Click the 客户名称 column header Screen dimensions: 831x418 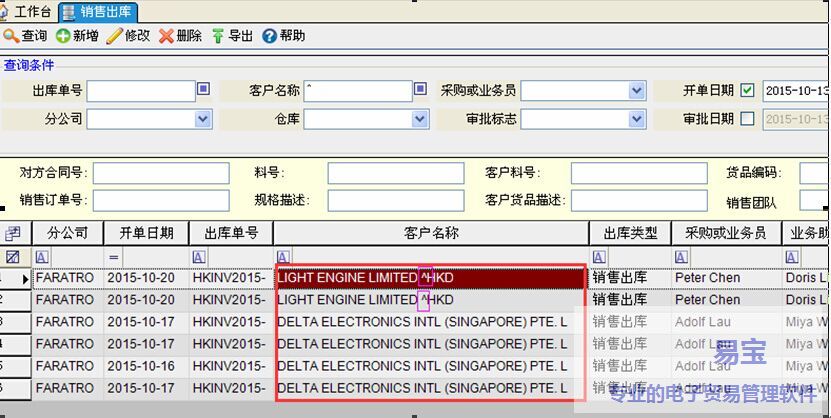[x=431, y=233]
